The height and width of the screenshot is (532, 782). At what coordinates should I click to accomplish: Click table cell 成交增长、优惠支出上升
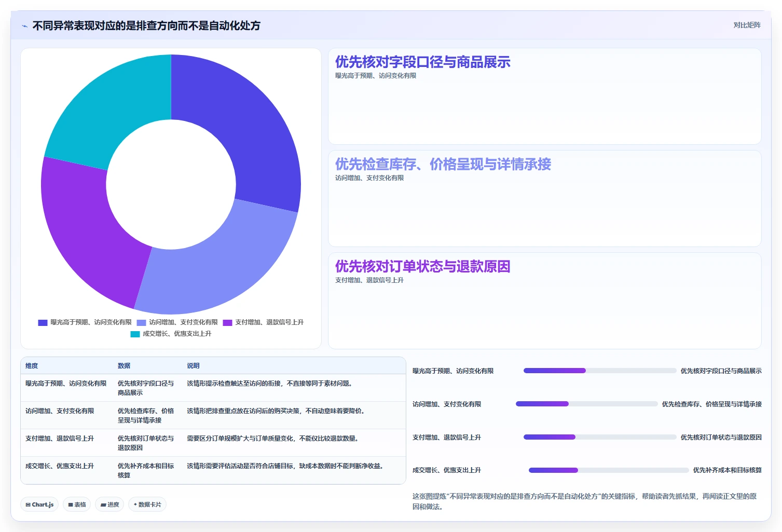coord(60,466)
